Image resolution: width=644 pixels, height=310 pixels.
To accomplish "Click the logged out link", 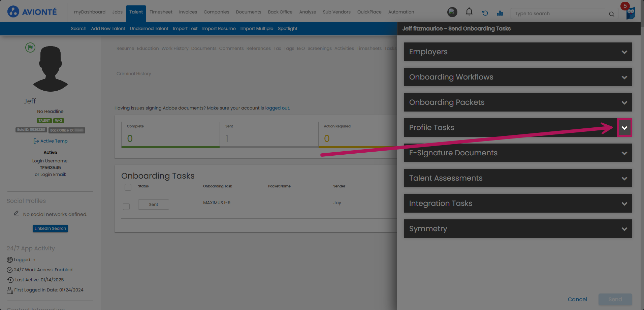I will click(277, 108).
